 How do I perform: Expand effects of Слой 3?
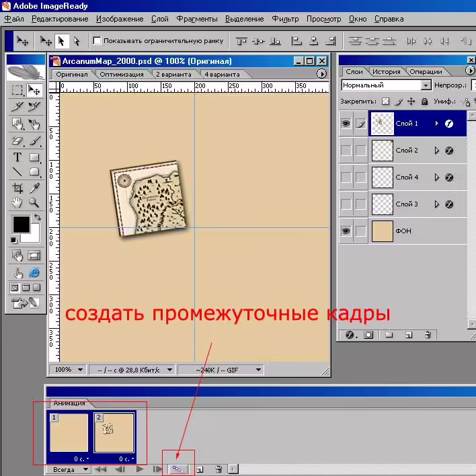[436, 204]
